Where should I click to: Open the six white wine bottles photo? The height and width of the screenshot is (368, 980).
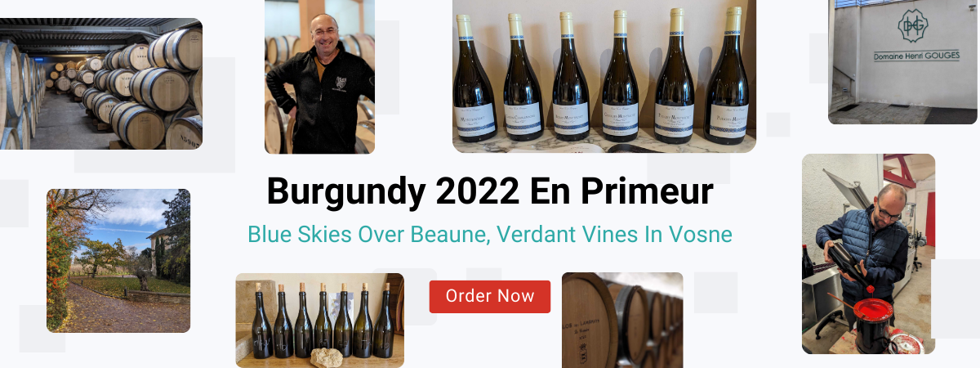point(604,76)
